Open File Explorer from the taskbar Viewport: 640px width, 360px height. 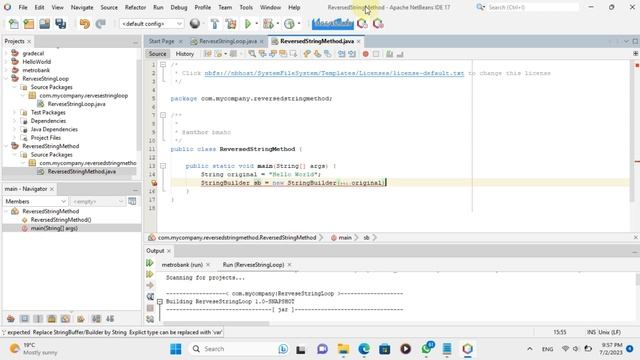[x=343, y=349]
